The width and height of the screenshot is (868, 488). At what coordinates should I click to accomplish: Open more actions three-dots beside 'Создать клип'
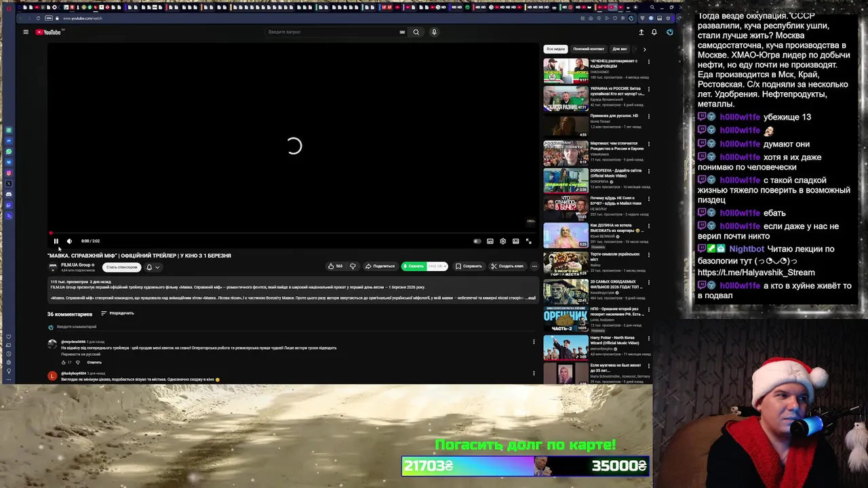click(x=534, y=266)
